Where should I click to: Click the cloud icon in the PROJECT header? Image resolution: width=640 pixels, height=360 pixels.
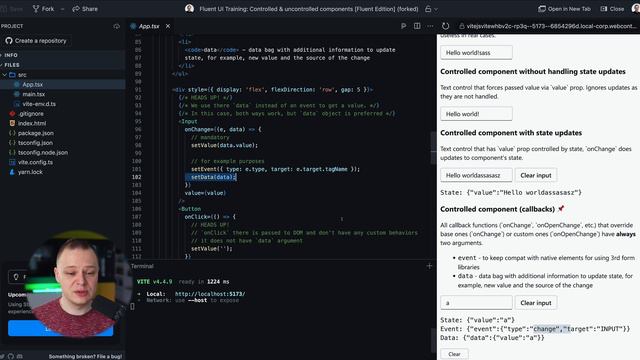coord(116,26)
